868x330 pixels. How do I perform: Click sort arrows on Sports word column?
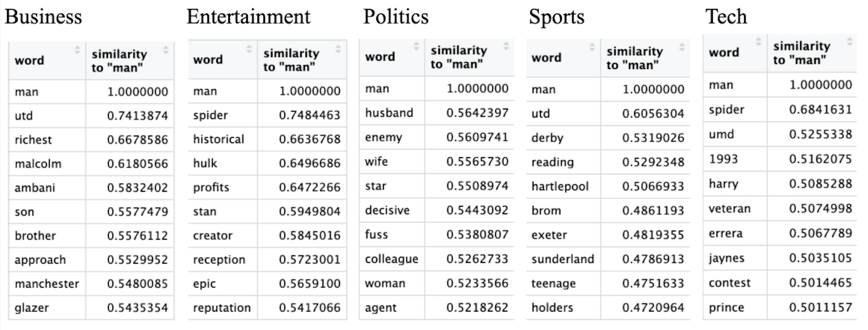click(592, 47)
